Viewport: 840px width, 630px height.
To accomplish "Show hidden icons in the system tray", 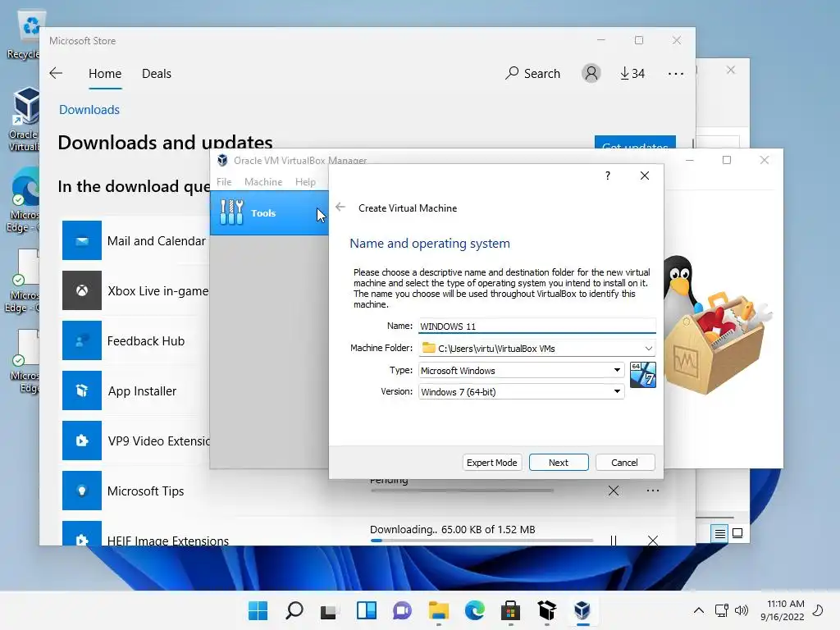I will [699, 610].
